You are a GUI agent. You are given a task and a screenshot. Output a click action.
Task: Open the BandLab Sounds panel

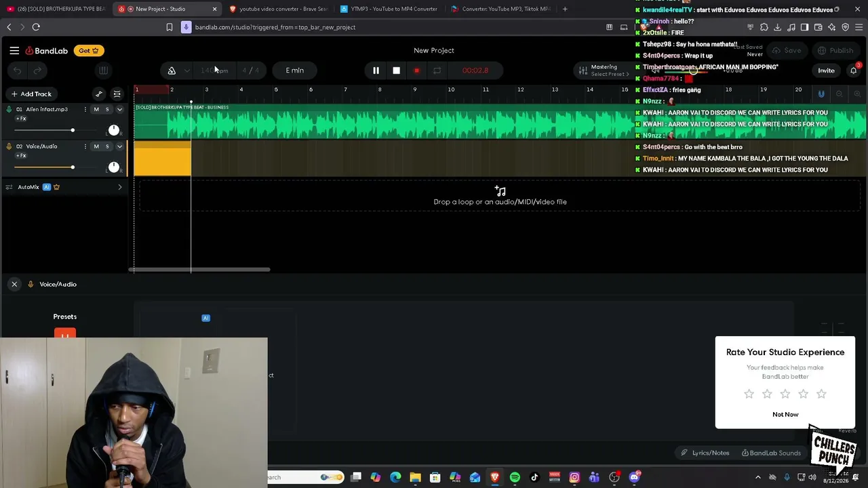click(x=771, y=453)
